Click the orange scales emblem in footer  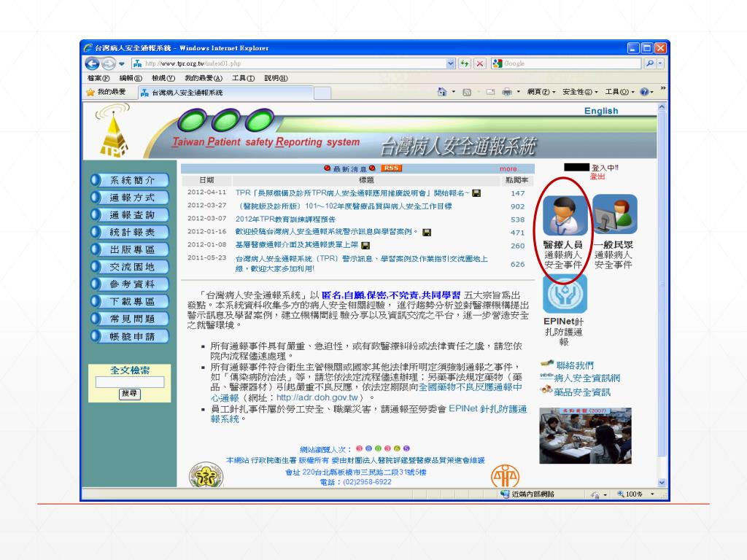tap(505, 476)
